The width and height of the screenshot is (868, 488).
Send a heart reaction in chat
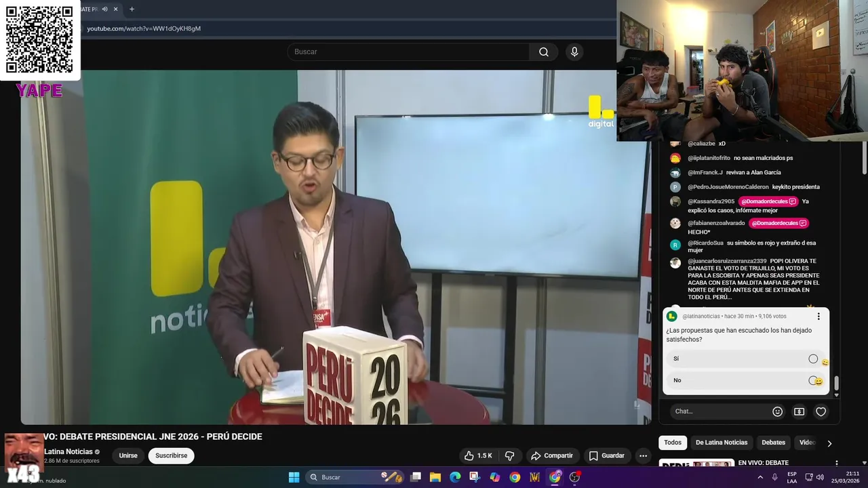[x=821, y=411]
